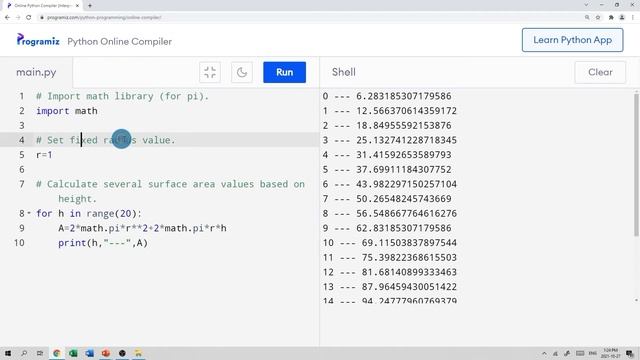The width and height of the screenshot is (640, 360).
Task: Click the browser forward arrow
Action: (18, 18)
